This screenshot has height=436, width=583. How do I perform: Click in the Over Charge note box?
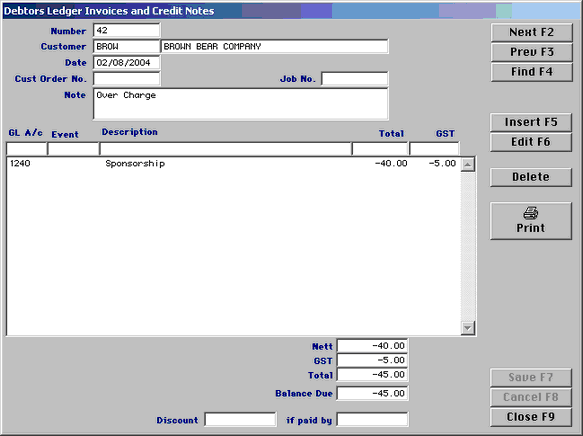pos(241,104)
